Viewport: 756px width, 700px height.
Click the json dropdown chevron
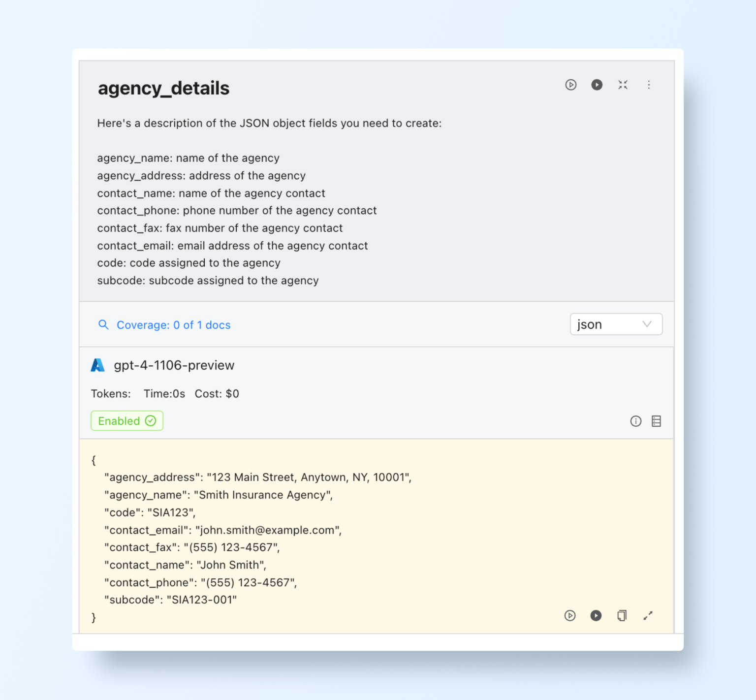click(648, 324)
